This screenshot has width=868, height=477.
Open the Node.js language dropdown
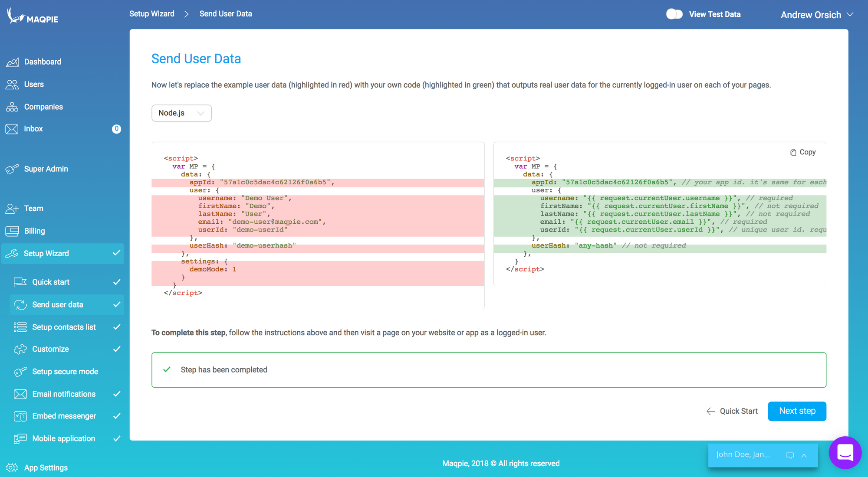181,113
